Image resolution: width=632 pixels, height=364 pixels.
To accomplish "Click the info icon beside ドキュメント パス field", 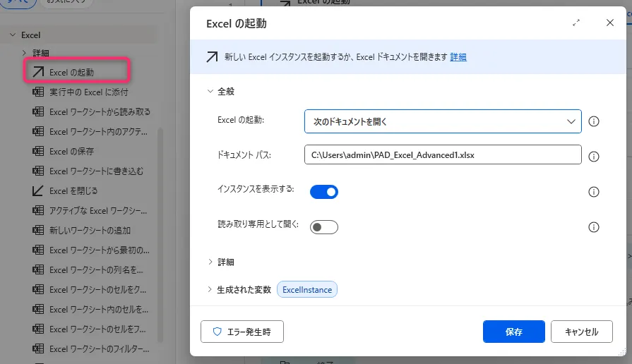I will click(x=594, y=157).
